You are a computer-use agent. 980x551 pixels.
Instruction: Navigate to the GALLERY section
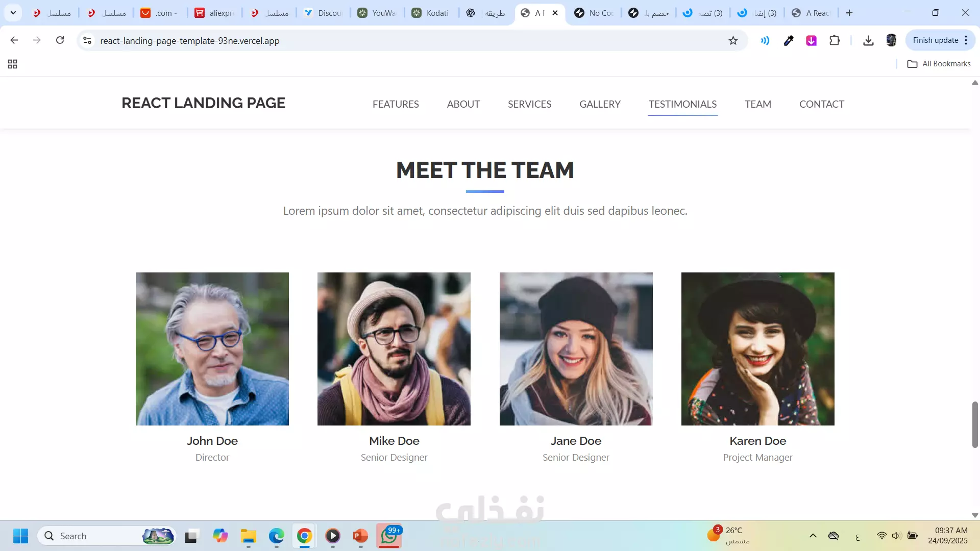[600, 104]
